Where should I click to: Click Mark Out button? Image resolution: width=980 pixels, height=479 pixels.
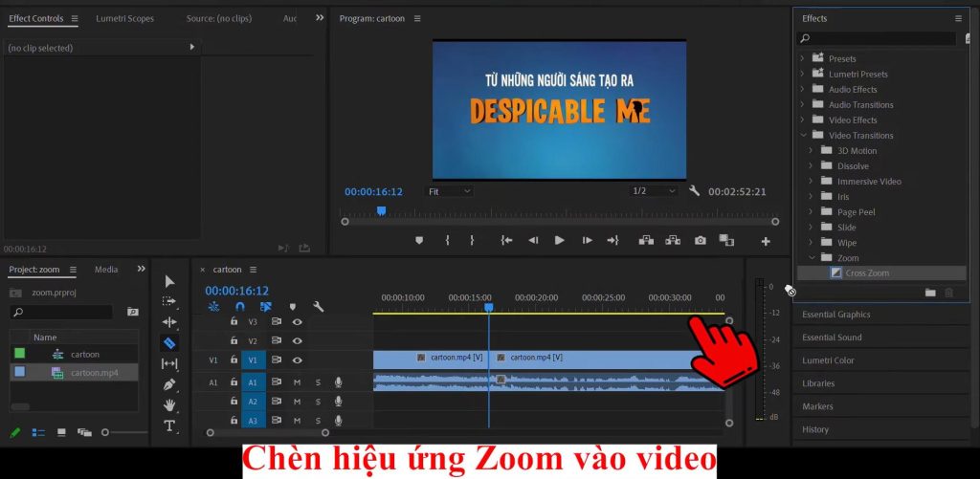pos(472,240)
